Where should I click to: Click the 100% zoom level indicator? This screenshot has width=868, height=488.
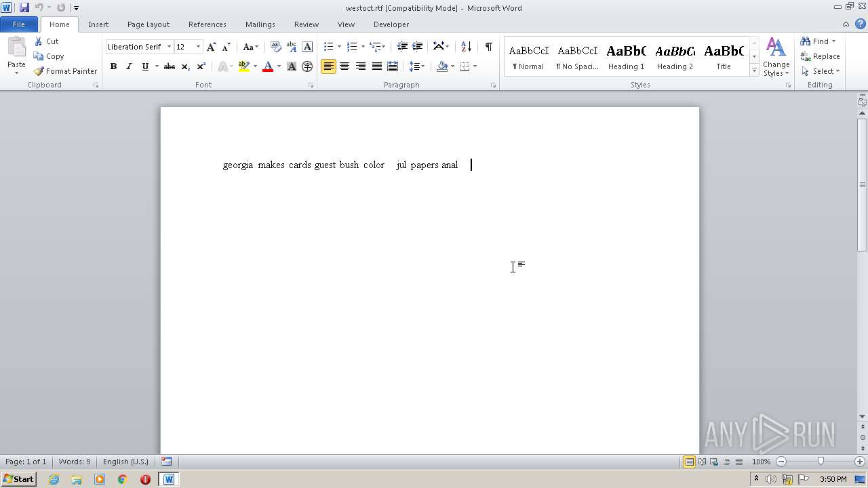click(x=761, y=462)
